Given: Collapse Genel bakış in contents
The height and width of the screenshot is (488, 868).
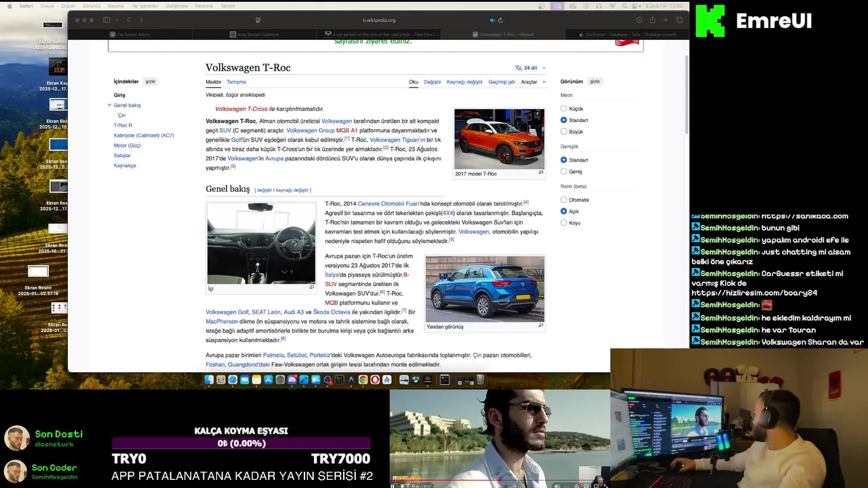Looking at the screenshot, I should pyautogui.click(x=109, y=105).
